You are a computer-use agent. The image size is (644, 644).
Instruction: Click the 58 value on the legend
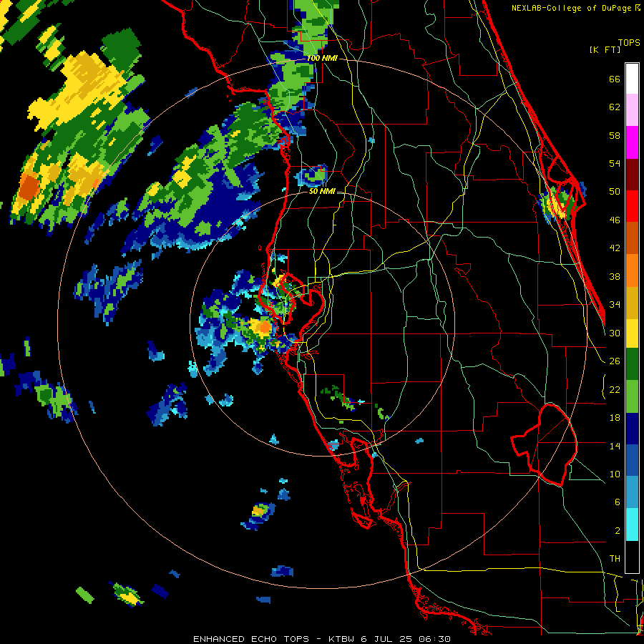click(615, 135)
